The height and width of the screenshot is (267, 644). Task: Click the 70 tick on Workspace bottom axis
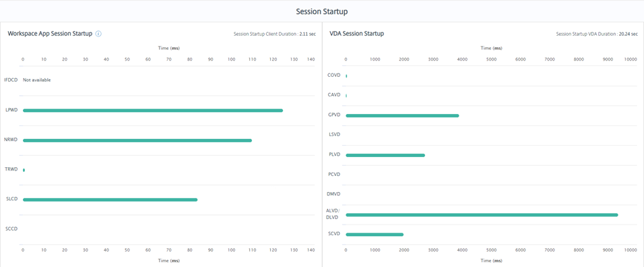coord(169,249)
